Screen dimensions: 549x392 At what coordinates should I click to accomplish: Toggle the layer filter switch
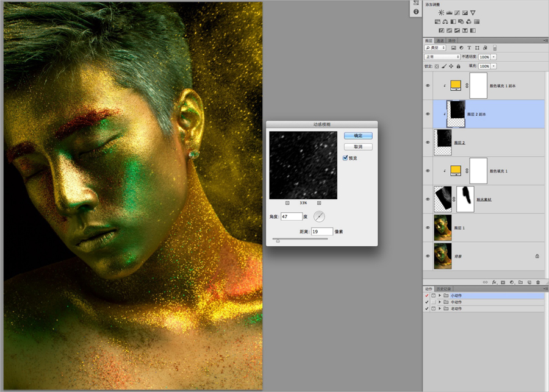click(x=495, y=48)
